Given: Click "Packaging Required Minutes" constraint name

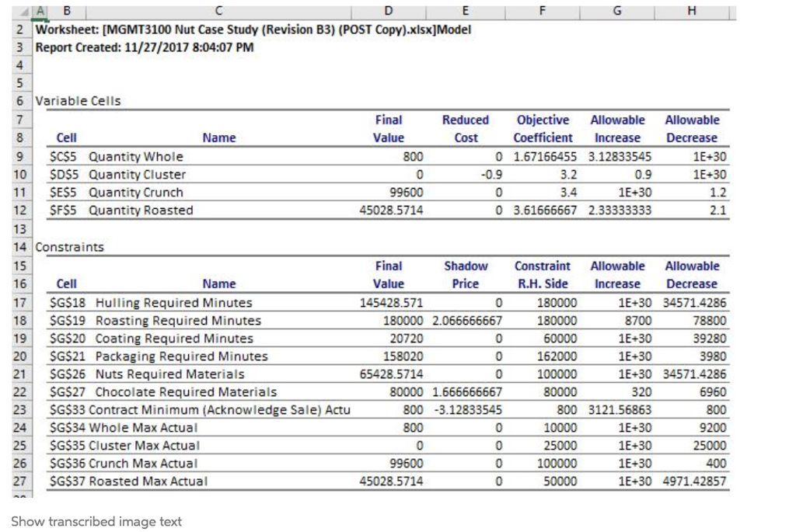Looking at the screenshot, I should pos(181,356).
